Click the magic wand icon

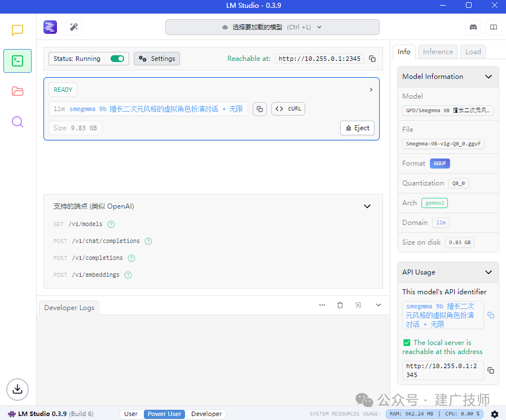74,27
